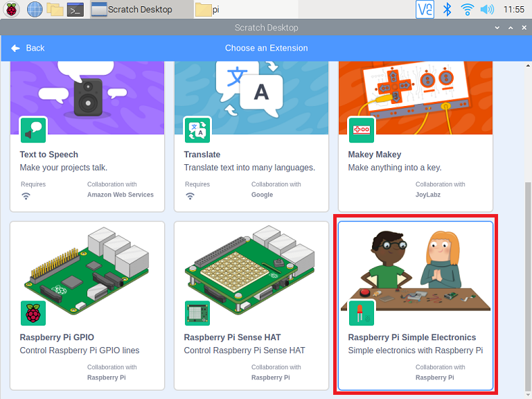The width and height of the screenshot is (532, 399).
Task: Click "Make anything into a key." description
Action: tap(395, 168)
